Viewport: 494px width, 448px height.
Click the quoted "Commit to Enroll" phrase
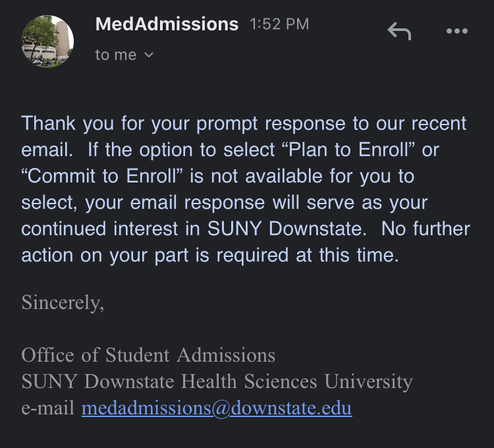102,176
